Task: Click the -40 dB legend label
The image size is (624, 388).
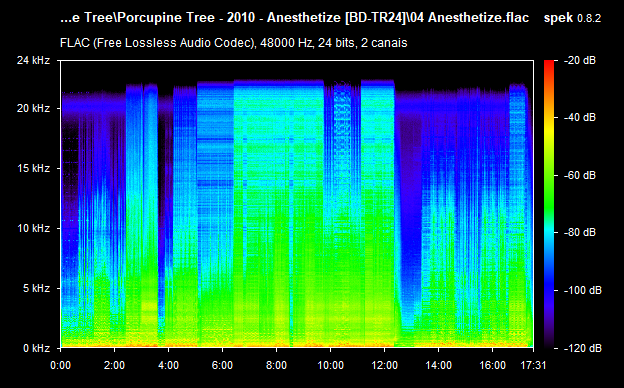Action: click(x=580, y=117)
